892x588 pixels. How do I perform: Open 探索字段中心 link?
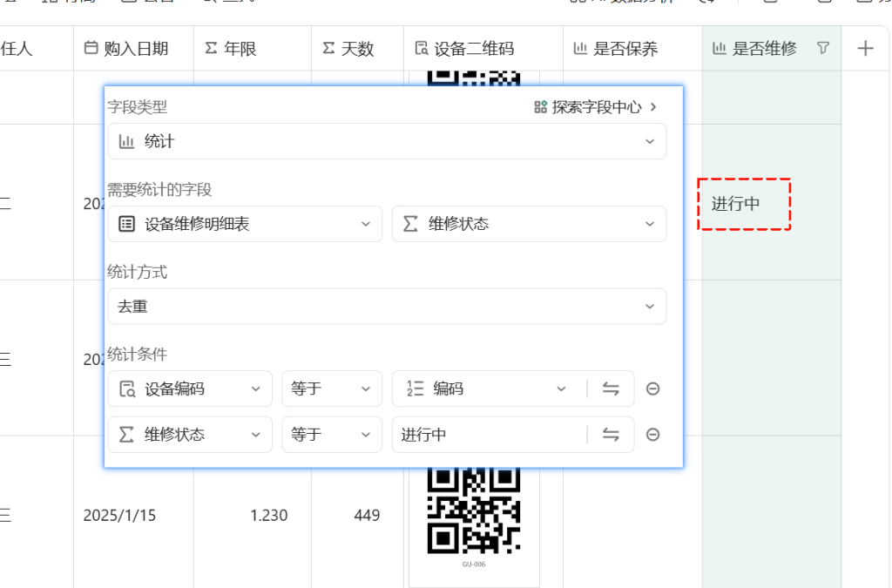[x=596, y=107]
